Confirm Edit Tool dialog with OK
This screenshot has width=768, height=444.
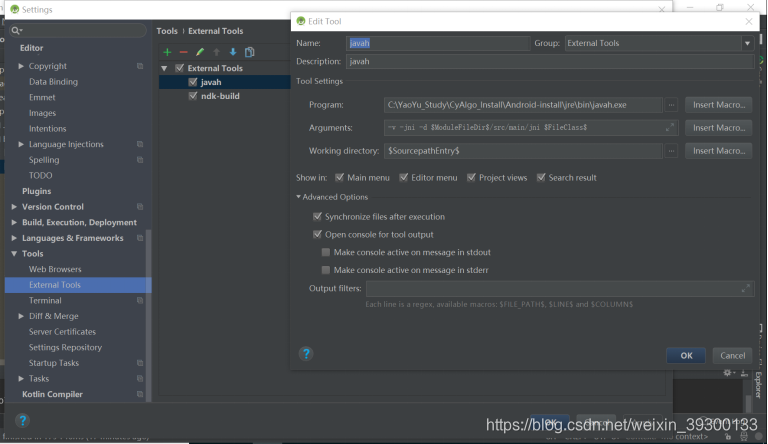(686, 356)
